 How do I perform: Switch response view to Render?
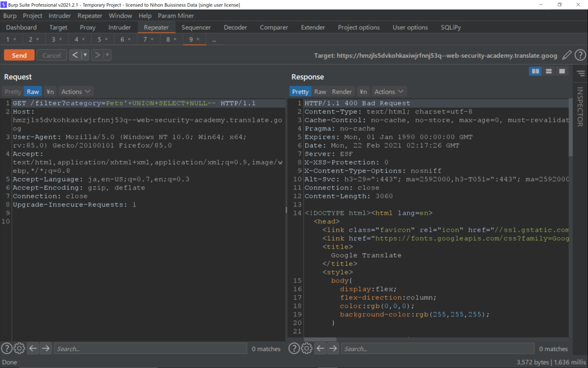click(342, 92)
